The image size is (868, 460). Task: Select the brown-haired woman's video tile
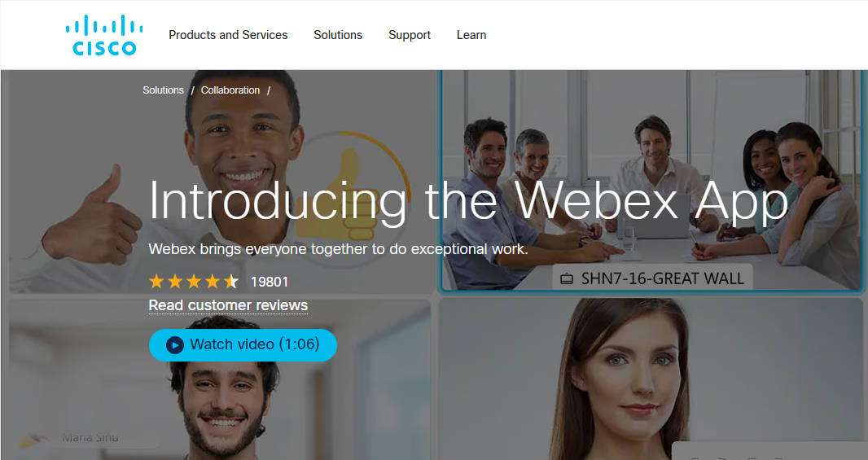651,379
